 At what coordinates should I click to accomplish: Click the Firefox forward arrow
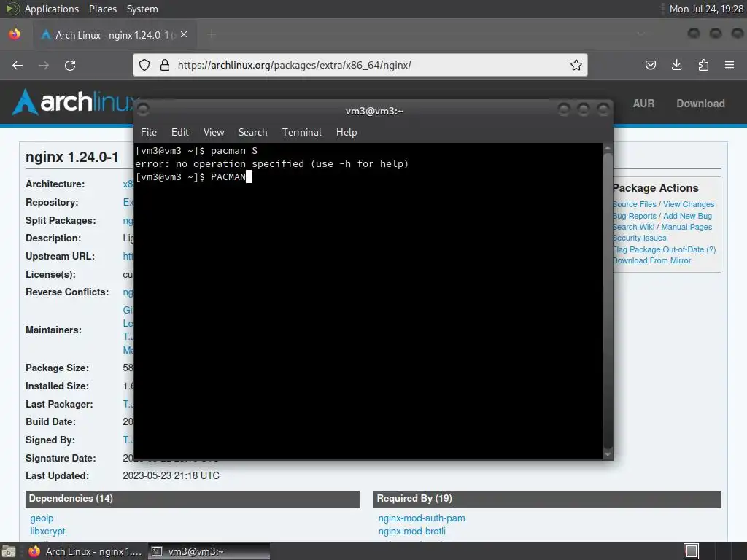tap(44, 65)
